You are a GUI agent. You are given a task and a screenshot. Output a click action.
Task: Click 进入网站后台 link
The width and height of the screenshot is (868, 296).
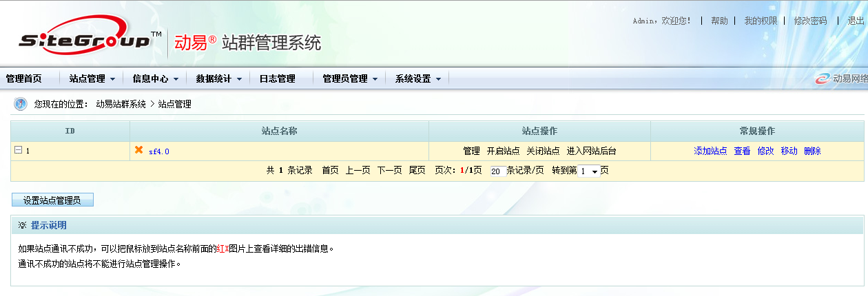pos(591,151)
